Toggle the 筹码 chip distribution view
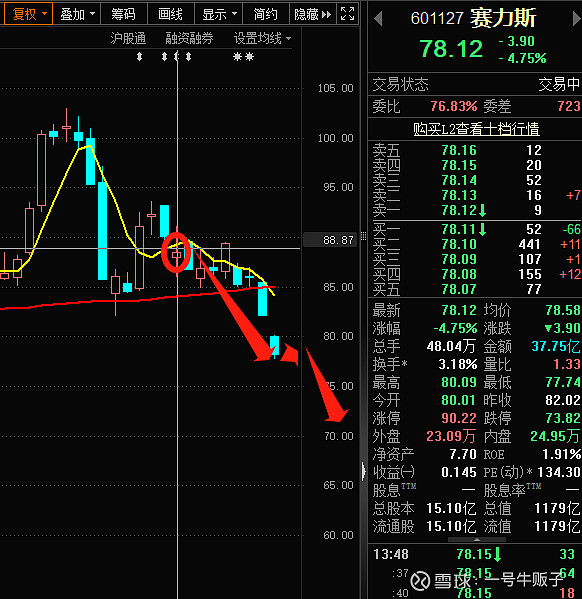Screen dimensions: 582x599 [x=123, y=14]
